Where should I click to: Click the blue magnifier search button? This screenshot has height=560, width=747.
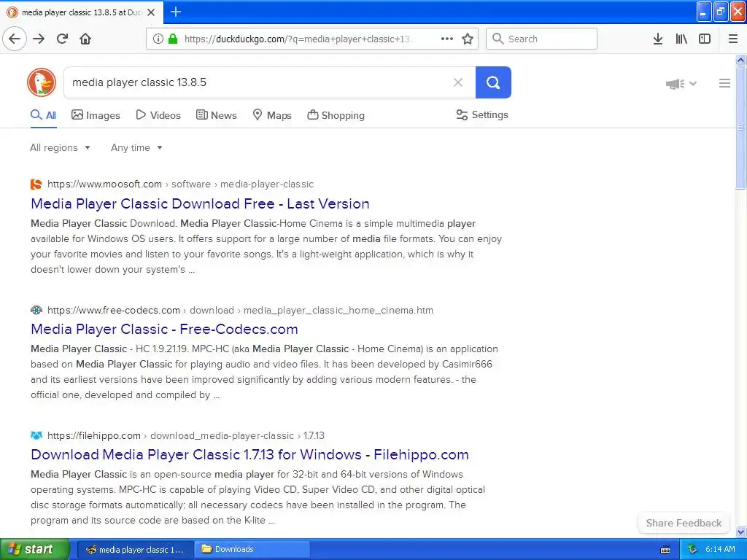pyautogui.click(x=493, y=82)
